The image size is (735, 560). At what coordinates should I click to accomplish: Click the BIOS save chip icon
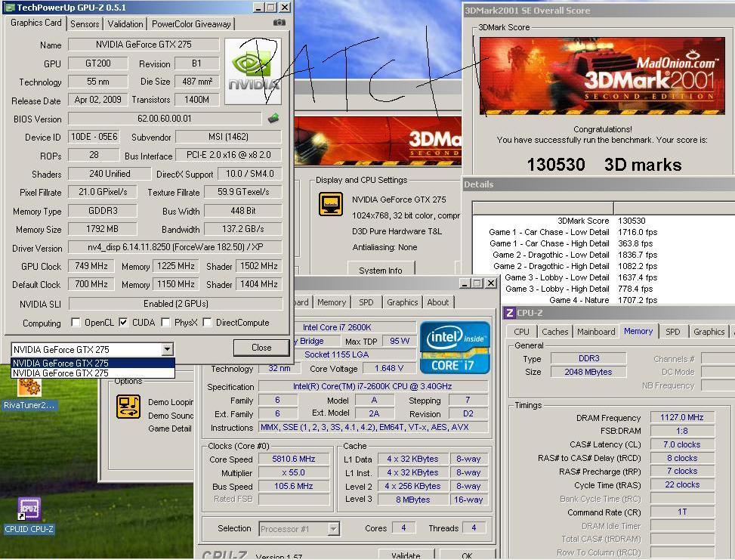273,118
